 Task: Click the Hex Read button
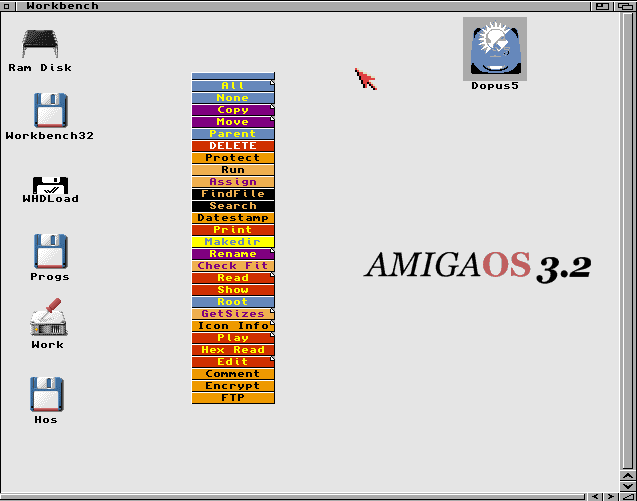click(233, 349)
